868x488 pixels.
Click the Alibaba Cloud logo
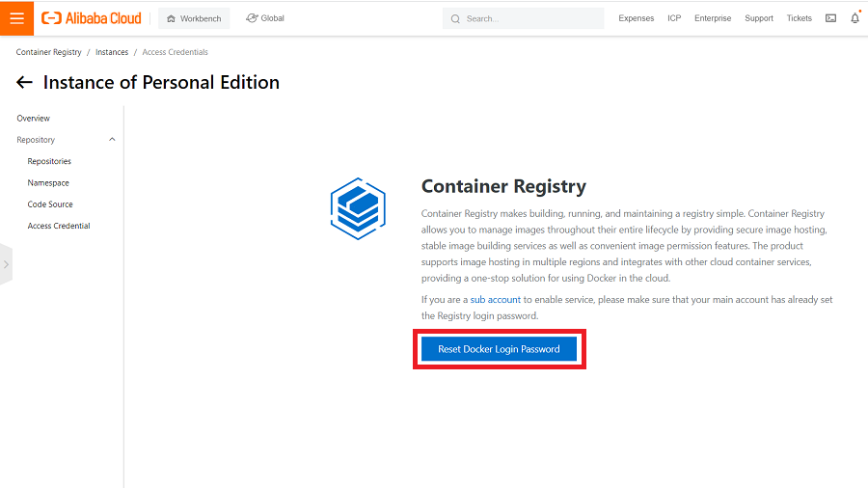point(92,18)
